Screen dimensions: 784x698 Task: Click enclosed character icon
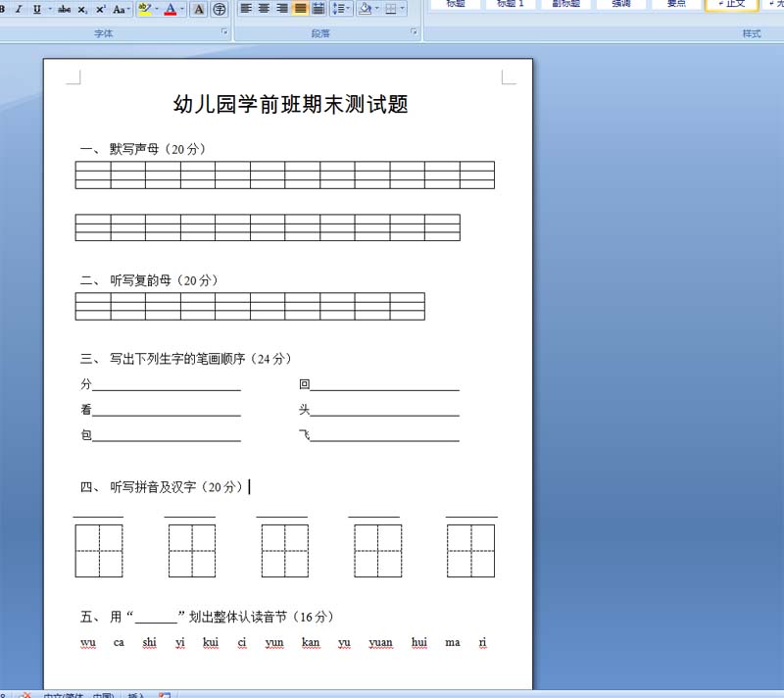click(x=219, y=9)
